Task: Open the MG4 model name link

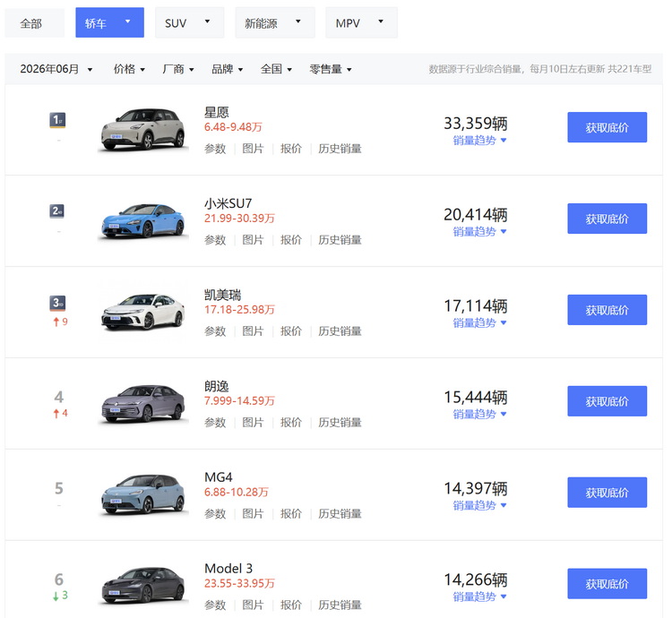Action: pos(219,477)
